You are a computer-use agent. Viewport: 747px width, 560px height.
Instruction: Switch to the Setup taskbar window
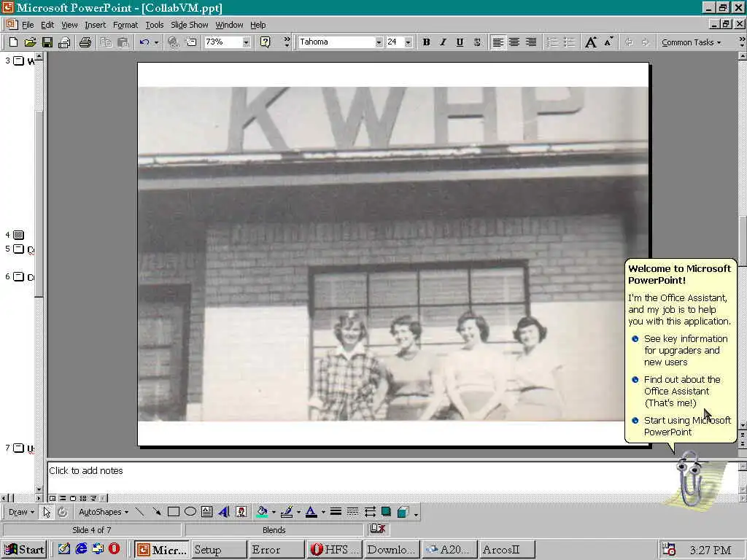(x=218, y=550)
